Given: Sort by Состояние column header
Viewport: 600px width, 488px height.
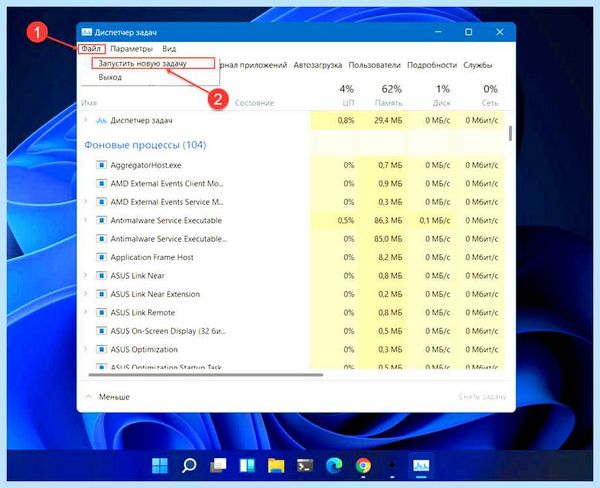Looking at the screenshot, I should pyautogui.click(x=254, y=103).
